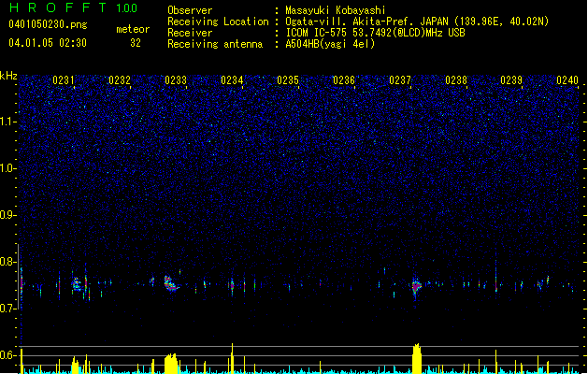Click the wide yellow power block below 0237
The height and width of the screenshot is (374, 588).
[417, 359]
